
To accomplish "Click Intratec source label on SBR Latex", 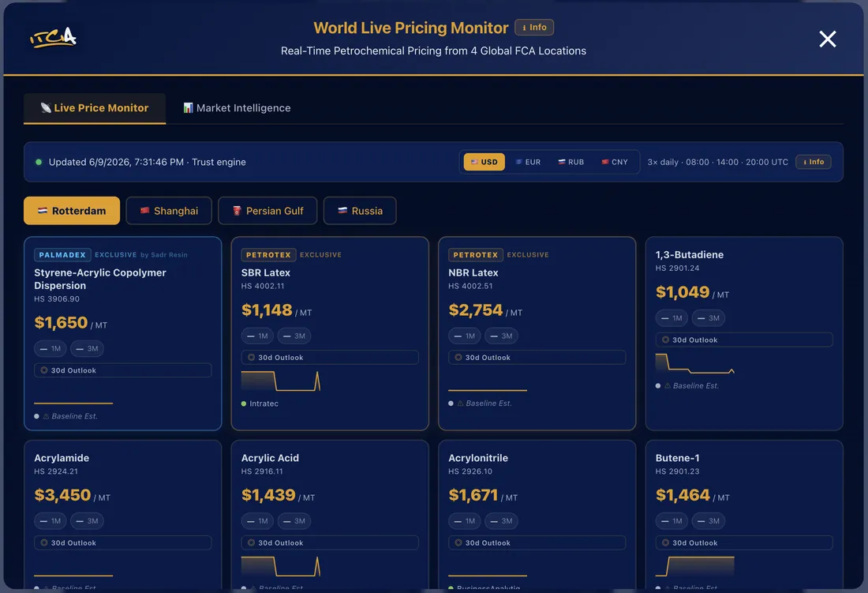I will (264, 403).
